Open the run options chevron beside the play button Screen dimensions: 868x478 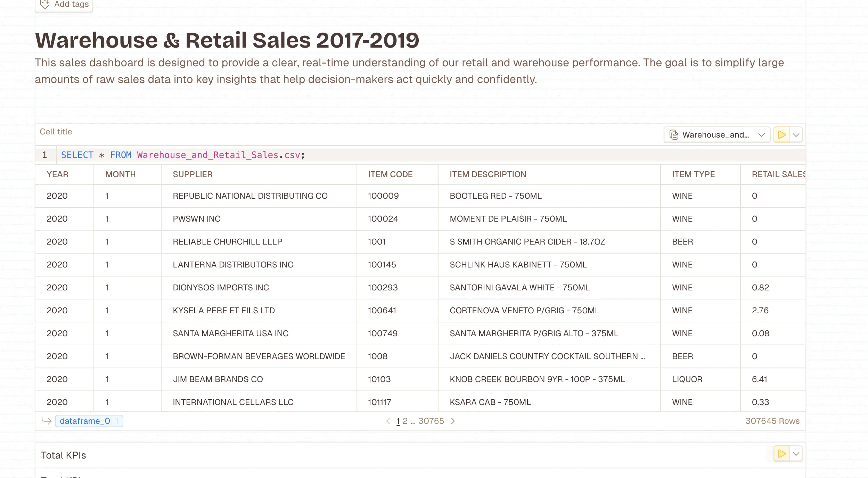pyautogui.click(x=796, y=135)
